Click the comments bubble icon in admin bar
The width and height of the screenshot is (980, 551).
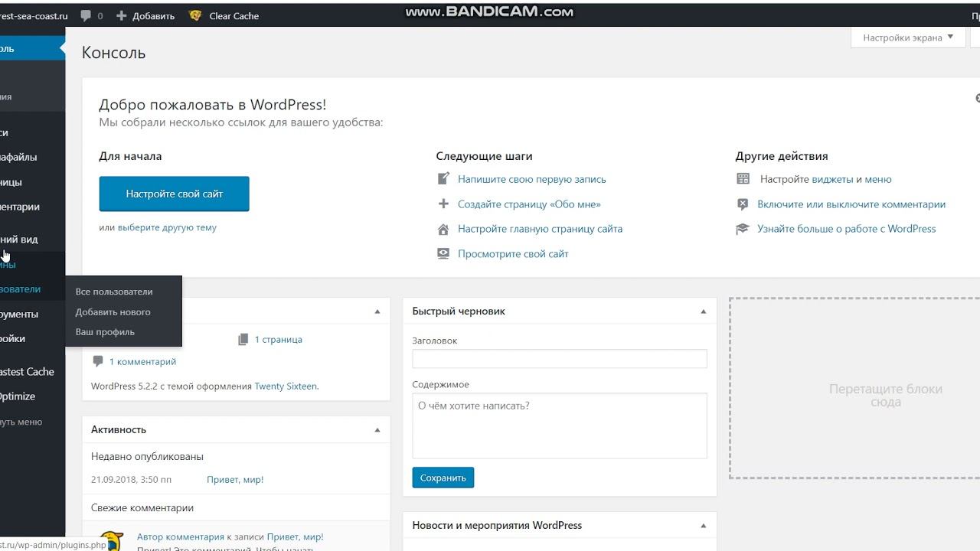86,15
